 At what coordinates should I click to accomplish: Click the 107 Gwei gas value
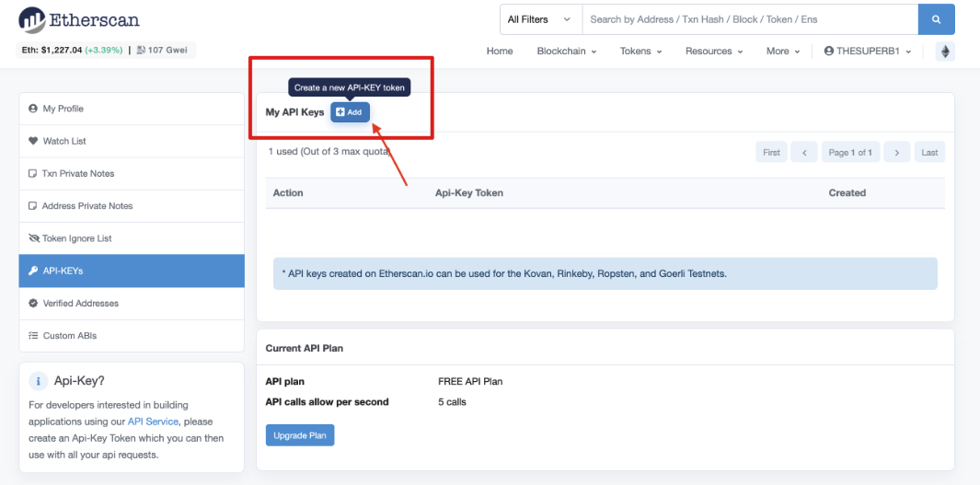(x=167, y=51)
